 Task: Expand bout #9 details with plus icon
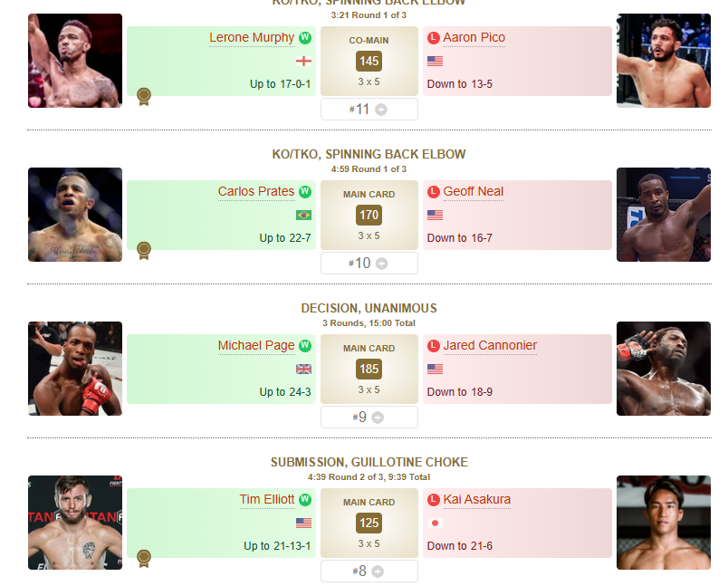(378, 418)
